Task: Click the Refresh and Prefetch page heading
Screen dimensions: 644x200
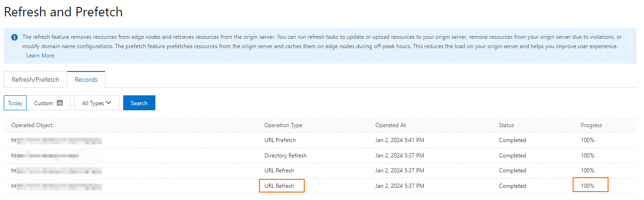Action: [63, 12]
